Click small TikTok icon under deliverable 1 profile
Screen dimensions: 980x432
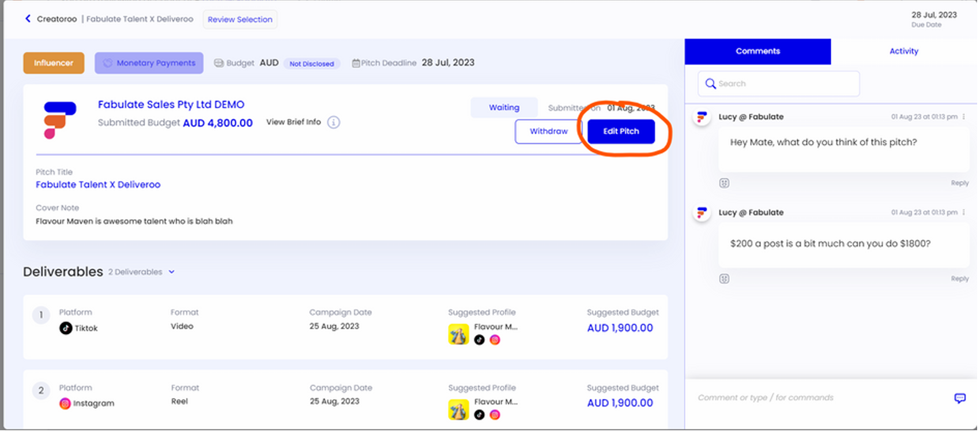pos(480,340)
